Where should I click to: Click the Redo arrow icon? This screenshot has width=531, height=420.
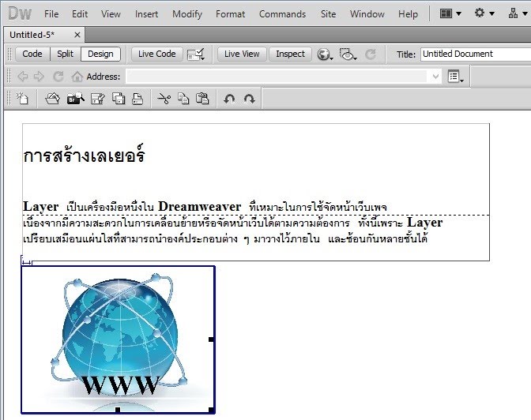(x=249, y=99)
